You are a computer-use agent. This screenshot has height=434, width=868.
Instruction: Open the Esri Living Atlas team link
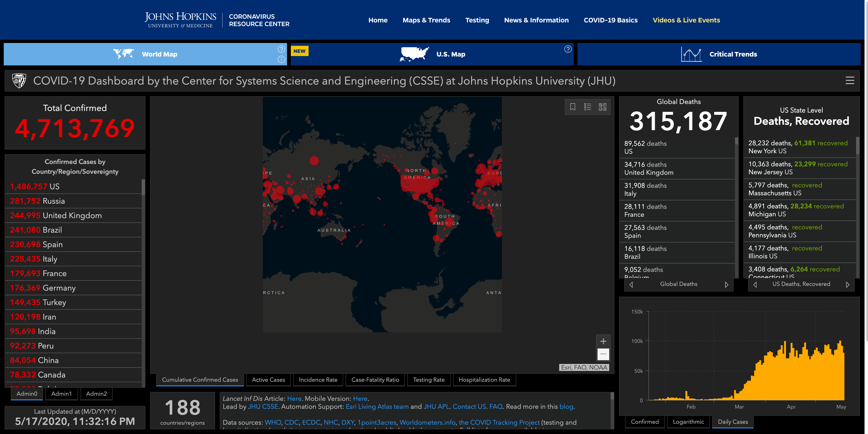[377, 407]
